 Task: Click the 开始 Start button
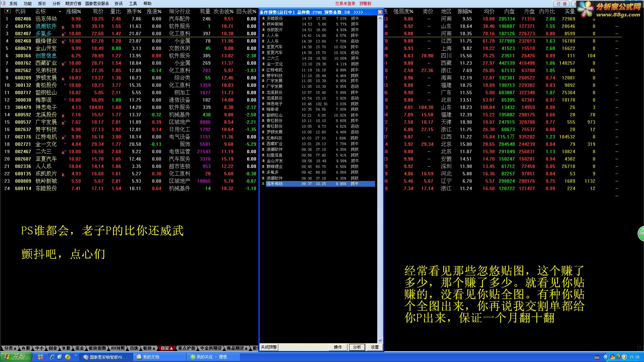click(16, 357)
